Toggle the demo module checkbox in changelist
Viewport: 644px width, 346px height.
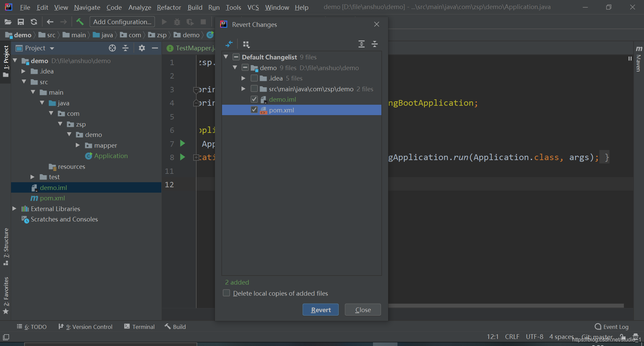[245, 68]
